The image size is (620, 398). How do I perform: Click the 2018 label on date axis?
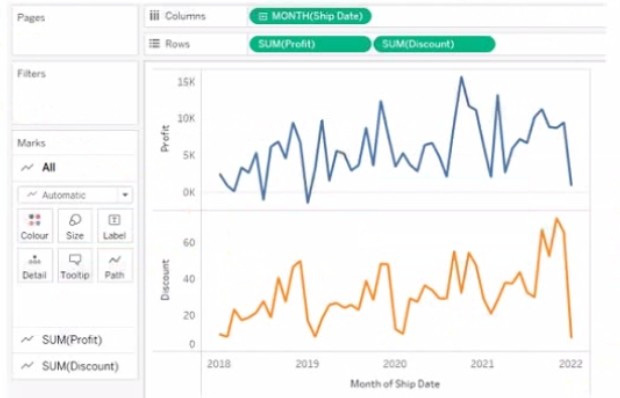click(219, 364)
